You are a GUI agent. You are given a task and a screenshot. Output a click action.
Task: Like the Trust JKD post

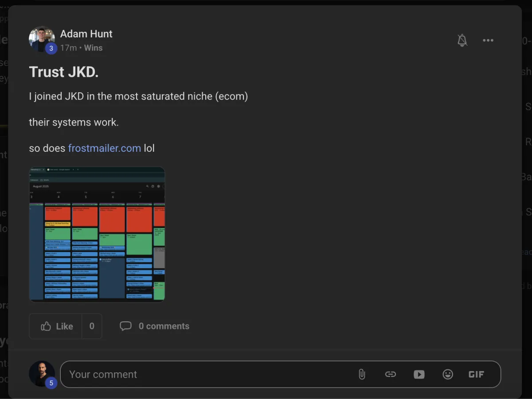coord(56,326)
